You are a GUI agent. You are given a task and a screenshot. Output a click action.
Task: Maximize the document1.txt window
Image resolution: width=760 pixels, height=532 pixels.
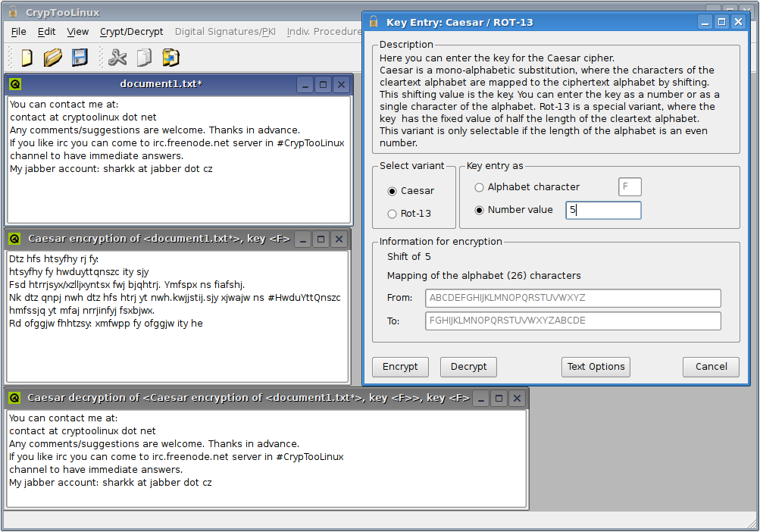[324, 85]
